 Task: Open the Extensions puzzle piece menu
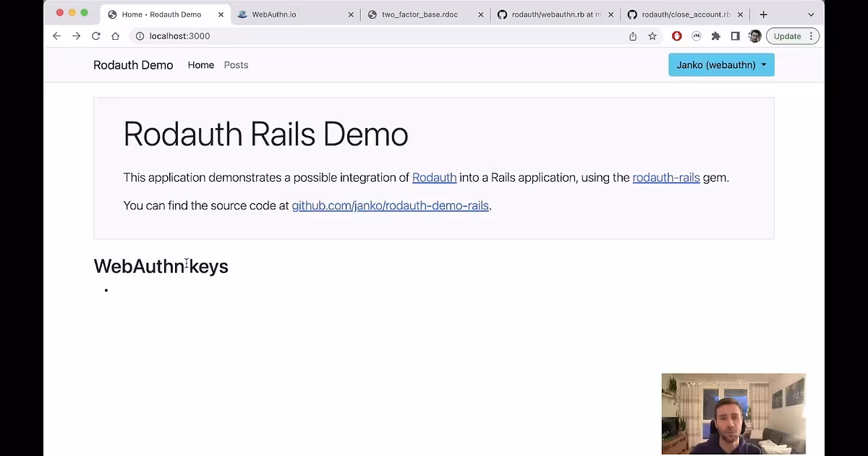click(716, 36)
